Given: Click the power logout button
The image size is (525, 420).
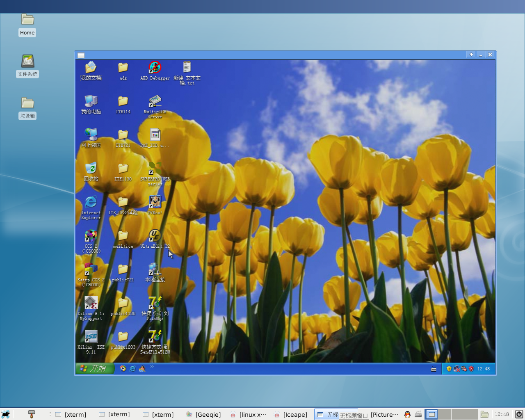Looking at the screenshot, I should tap(519, 414).
